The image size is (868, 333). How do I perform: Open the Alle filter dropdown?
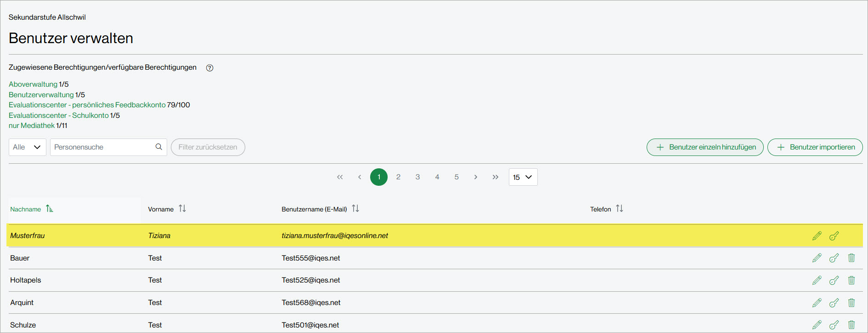point(28,147)
